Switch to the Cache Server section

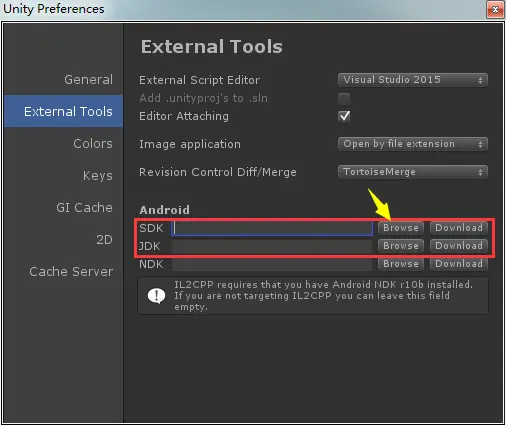71,271
